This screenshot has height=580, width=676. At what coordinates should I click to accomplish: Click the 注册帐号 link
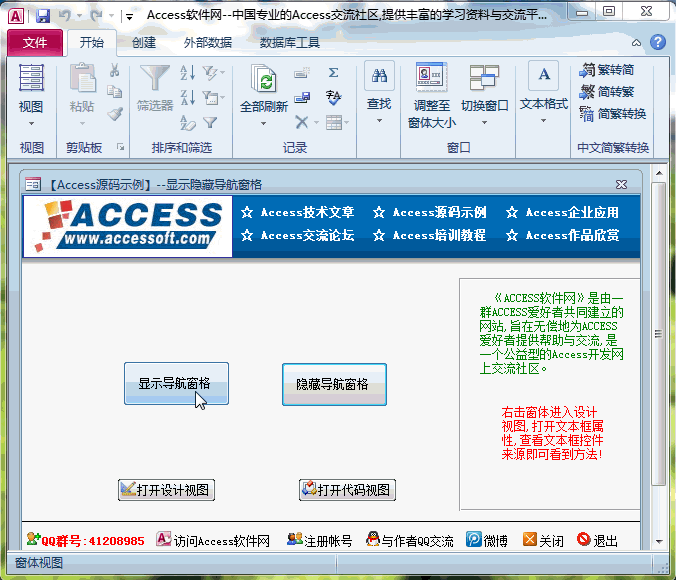coord(319,540)
